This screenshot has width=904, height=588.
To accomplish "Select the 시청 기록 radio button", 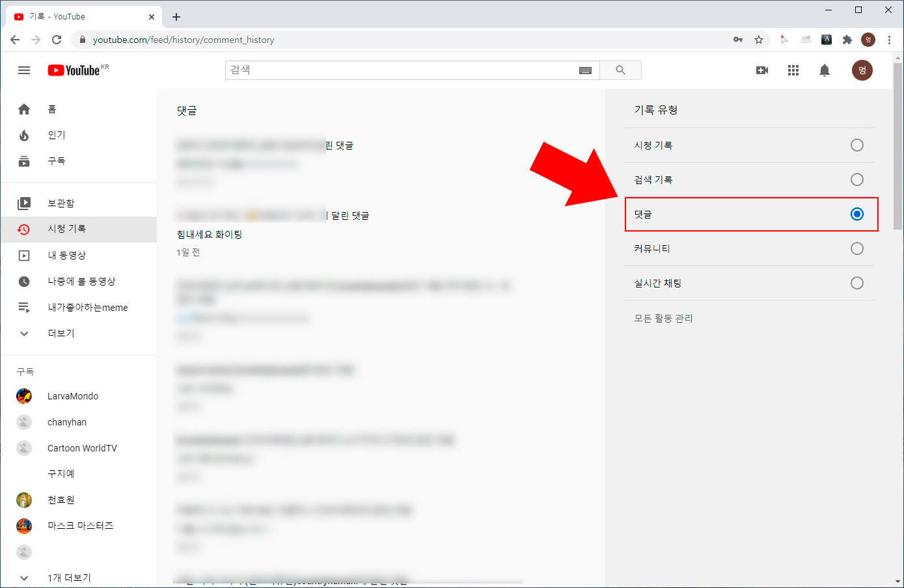I will coord(857,145).
